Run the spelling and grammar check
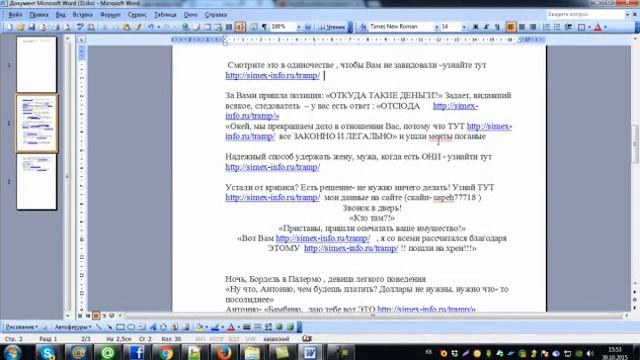Image resolution: width=640 pixels, height=360 pixels. pos(80,27)
